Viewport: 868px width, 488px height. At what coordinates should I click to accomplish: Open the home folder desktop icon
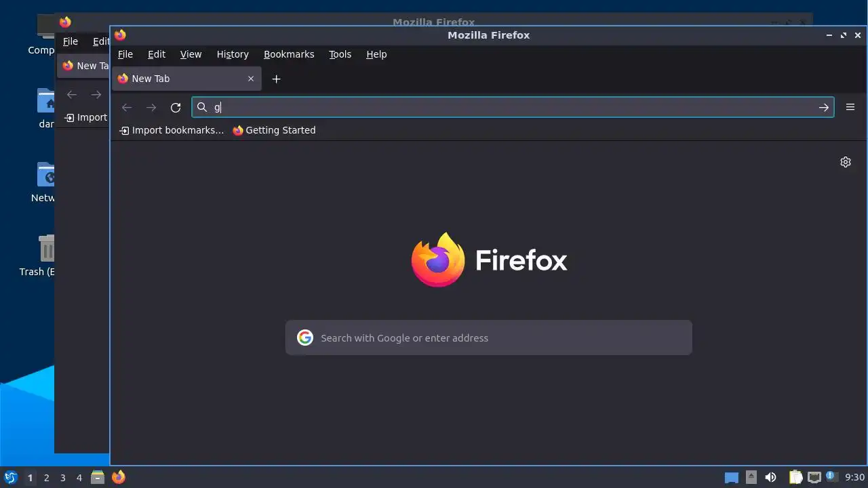[46, 101]
